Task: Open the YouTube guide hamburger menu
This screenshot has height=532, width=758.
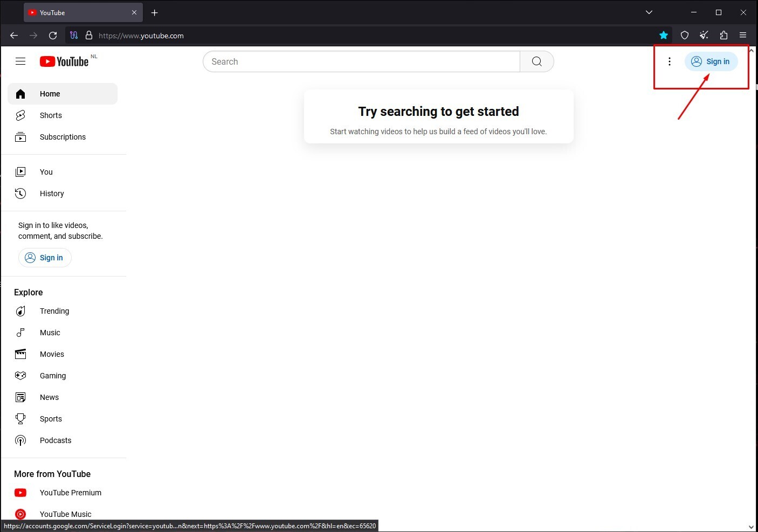Action: click(20, 61)
